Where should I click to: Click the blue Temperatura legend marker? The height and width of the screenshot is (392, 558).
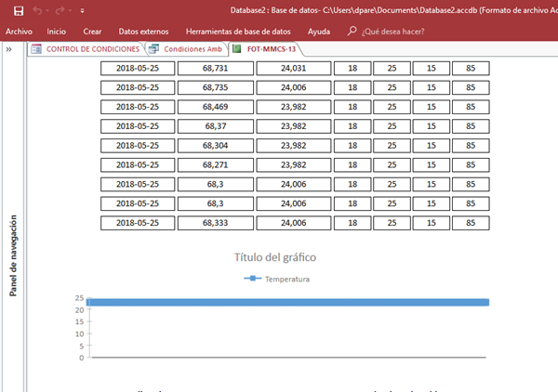tap(253, 279)
